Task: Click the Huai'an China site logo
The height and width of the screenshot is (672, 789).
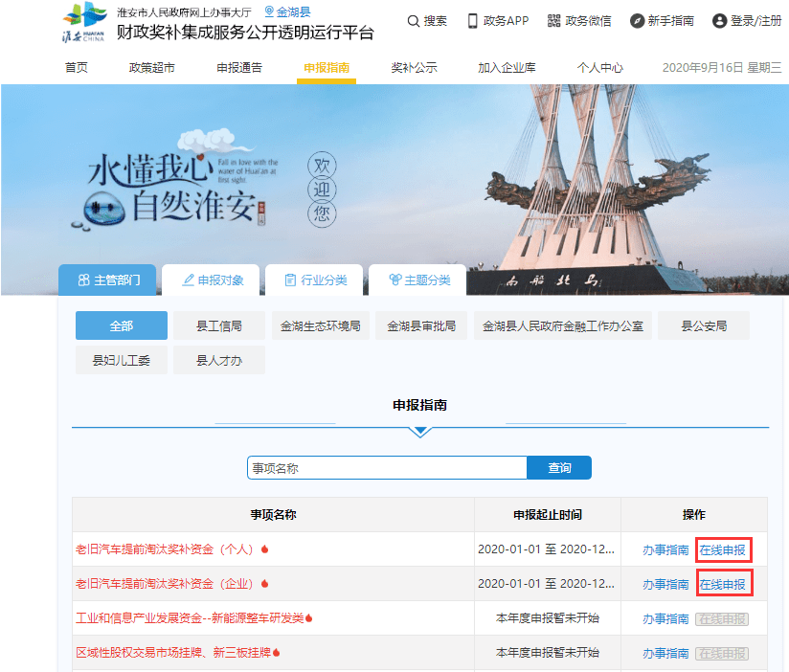Action: pos(84,22)
